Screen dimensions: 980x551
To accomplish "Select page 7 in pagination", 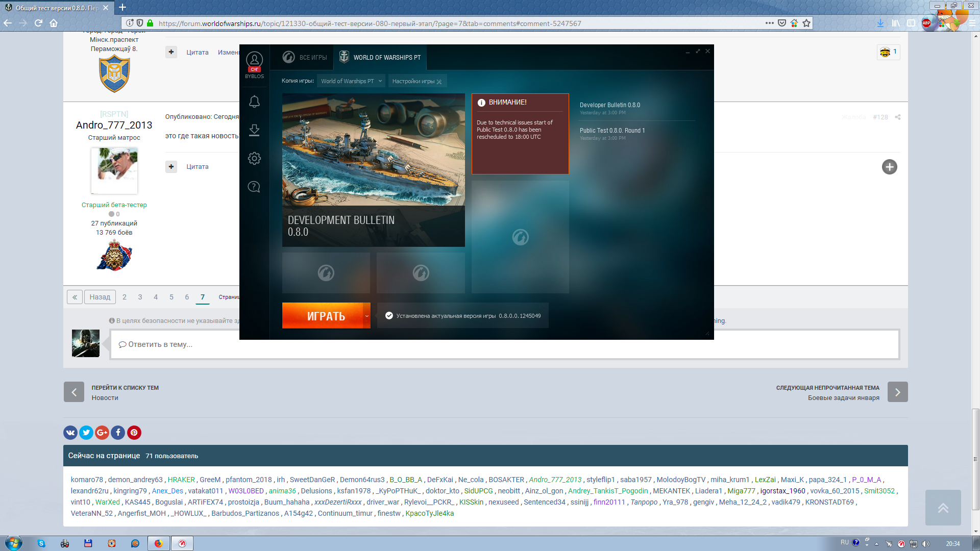I will point(203,297).
